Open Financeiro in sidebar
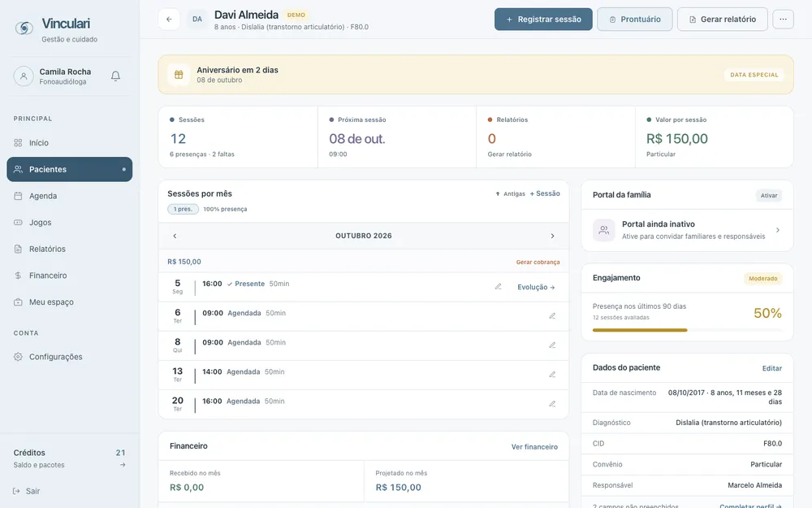 pos(69,276)
